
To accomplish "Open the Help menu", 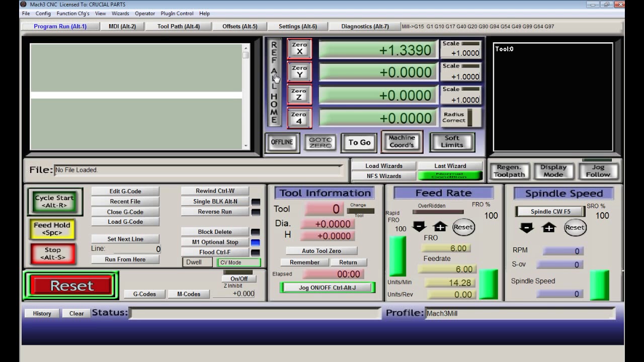I will tap(204, 14).
